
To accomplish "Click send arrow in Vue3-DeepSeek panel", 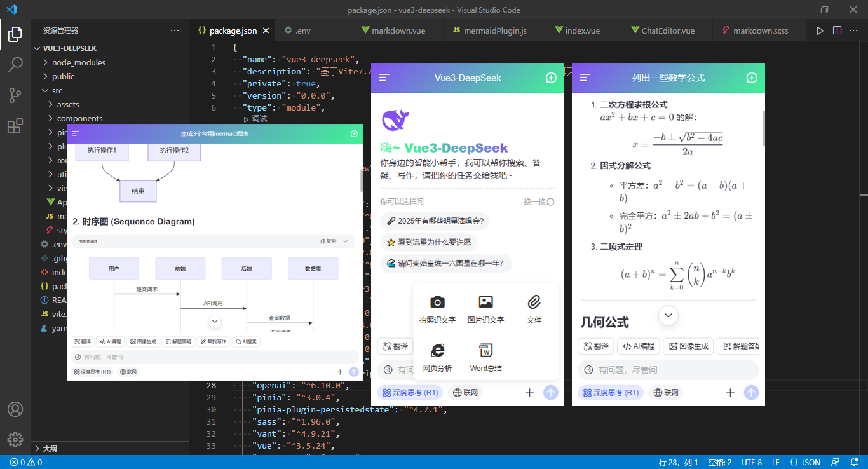I will pyautogui.click(x=551, y=393).
